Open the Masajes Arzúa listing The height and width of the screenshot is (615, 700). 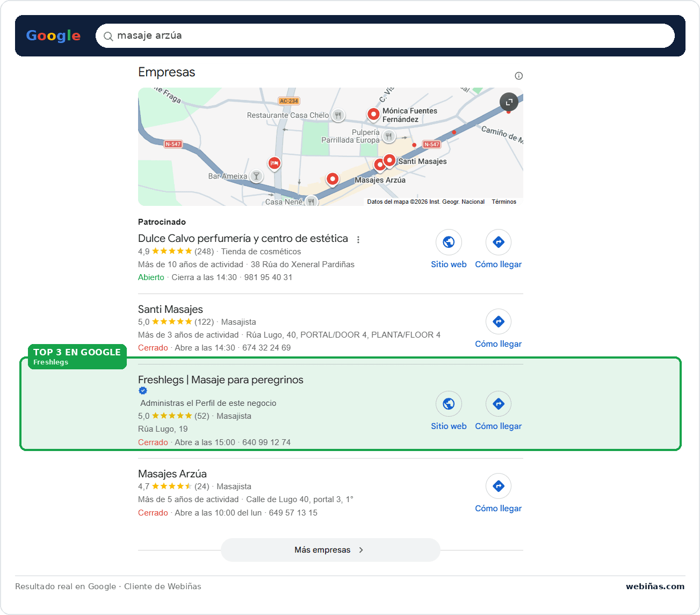point(172,474)
